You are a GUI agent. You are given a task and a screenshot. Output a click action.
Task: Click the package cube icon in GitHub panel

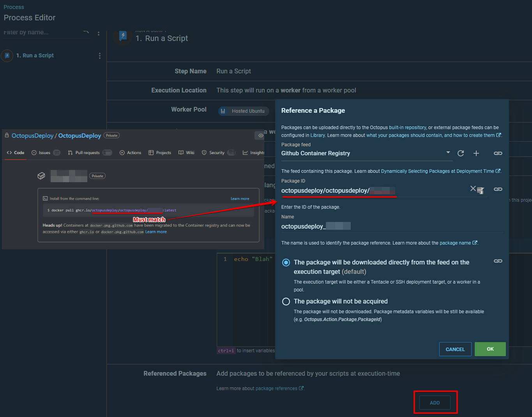[x=41, y=176]
